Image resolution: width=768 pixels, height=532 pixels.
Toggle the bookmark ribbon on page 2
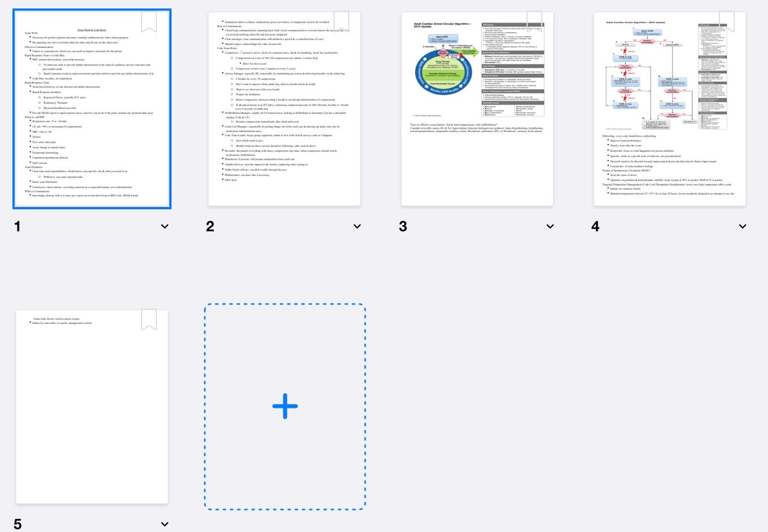pos(341,21)
